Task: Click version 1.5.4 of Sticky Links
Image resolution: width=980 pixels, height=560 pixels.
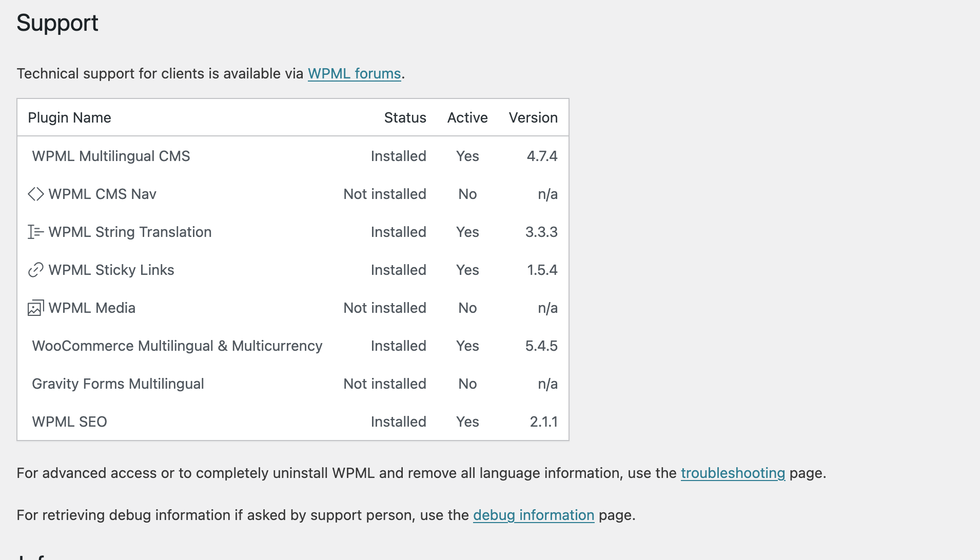Action: pyautogui.click(x=542, y=270)
